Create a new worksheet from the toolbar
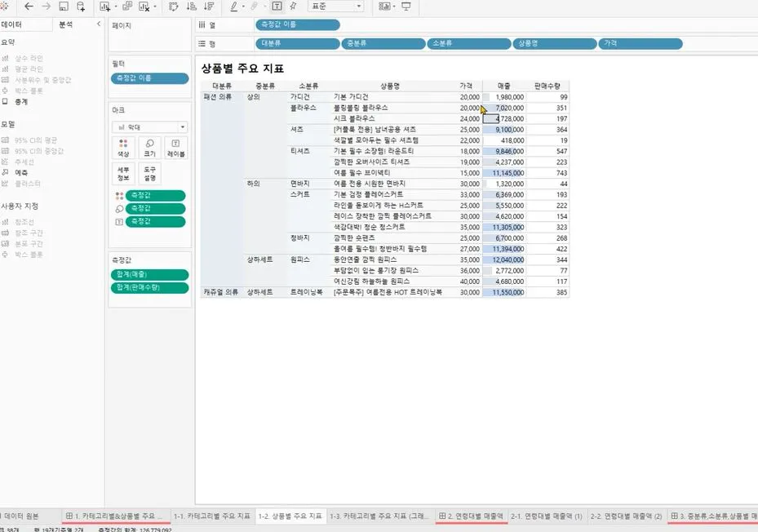This screenshot has width=758, height=532. 105,7
